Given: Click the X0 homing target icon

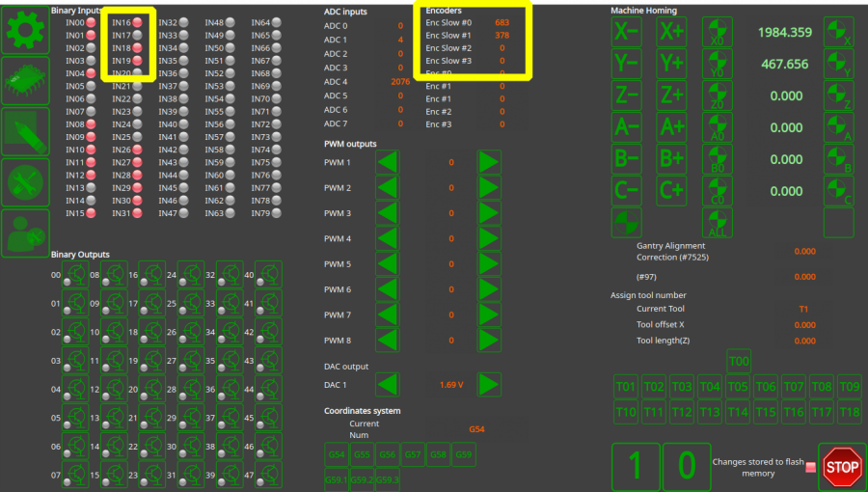Looking at the screenshot, I should tap(717, 32).
